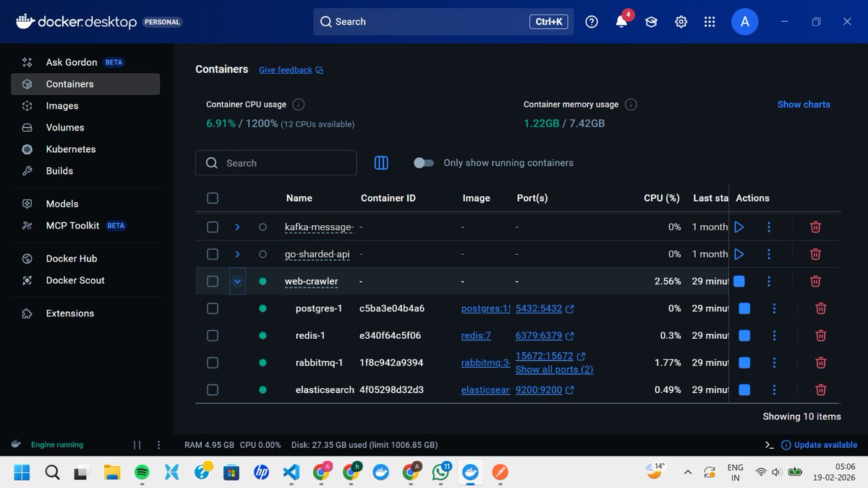Open Builds in sidebar

85,171
